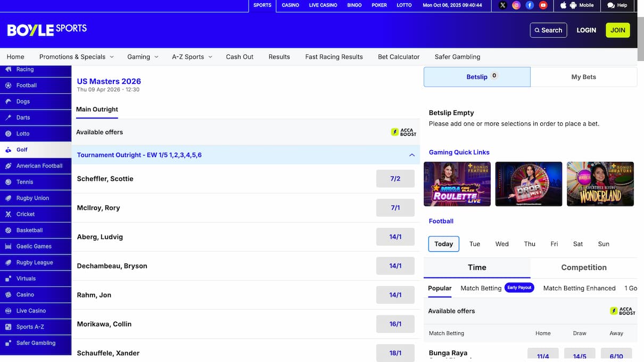644x362 pixels.
Task: Switch to the My Bets tab
Action: coord(583,77)
